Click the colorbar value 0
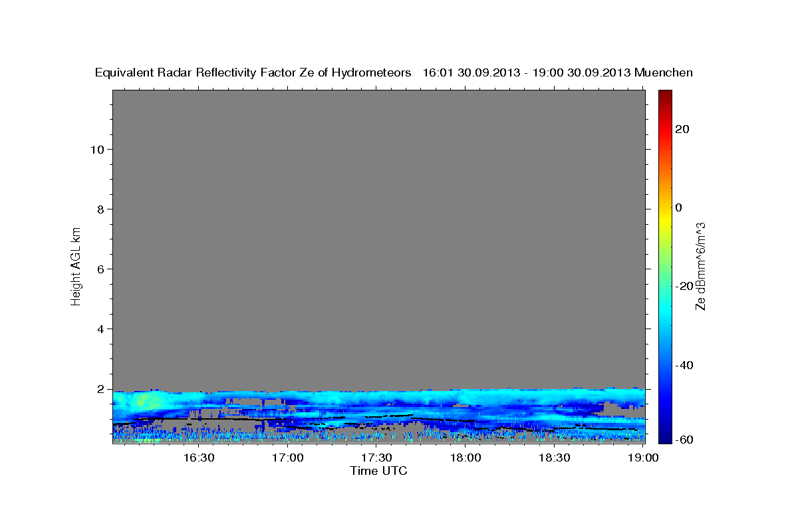The image size is (798, 532). point(678,207)
